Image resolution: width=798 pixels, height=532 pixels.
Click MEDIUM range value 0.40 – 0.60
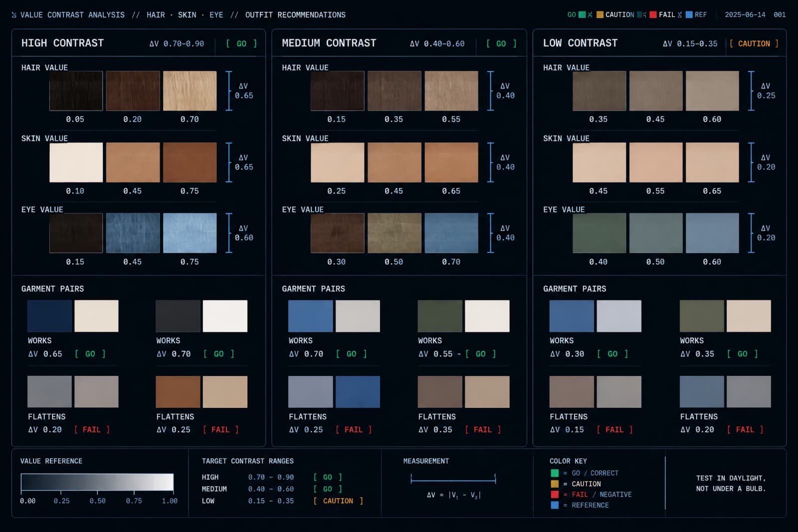click(271, 489)
